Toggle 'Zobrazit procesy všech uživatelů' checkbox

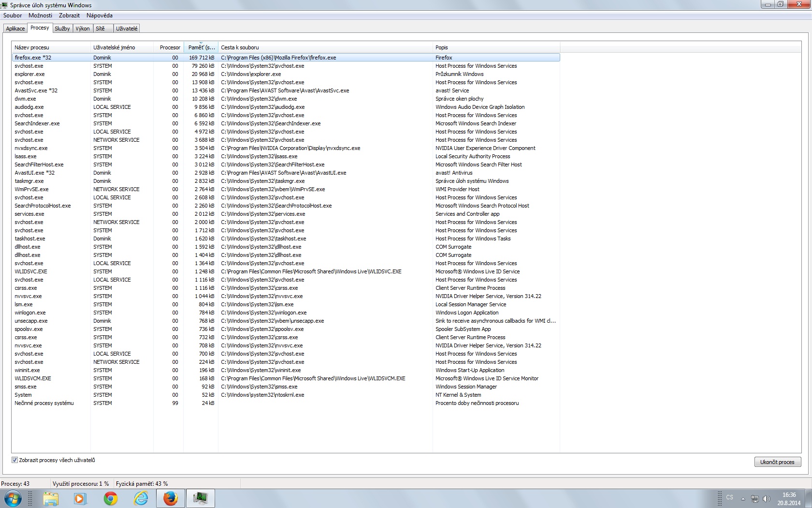pyautogui.click(x=14, y=460)
